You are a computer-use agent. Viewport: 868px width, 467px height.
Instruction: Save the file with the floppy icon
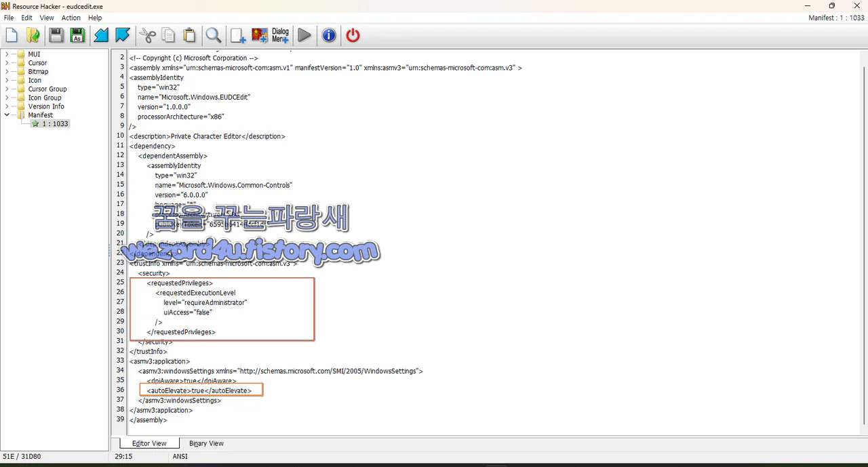(x=56, y=35)
